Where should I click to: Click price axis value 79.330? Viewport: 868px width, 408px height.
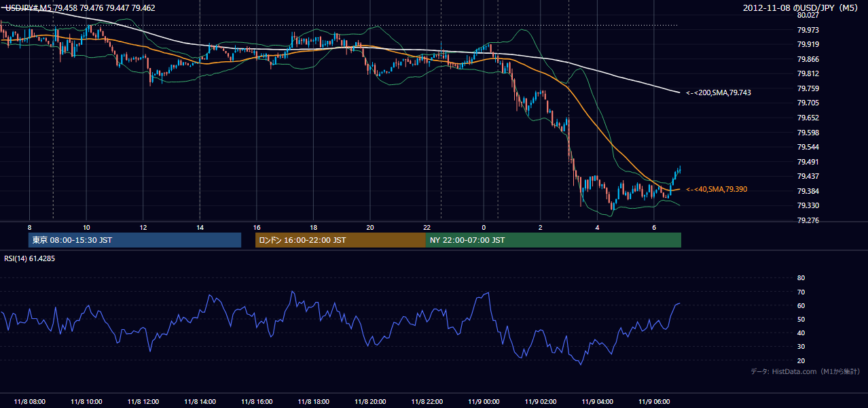tap(808, 205)
